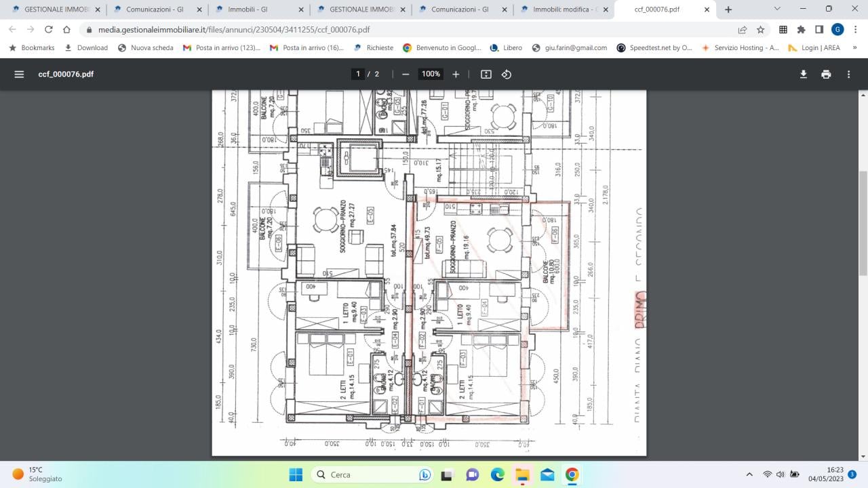
Task: Open Chrome extensions puzzle icon
Action: coord(801,30)
